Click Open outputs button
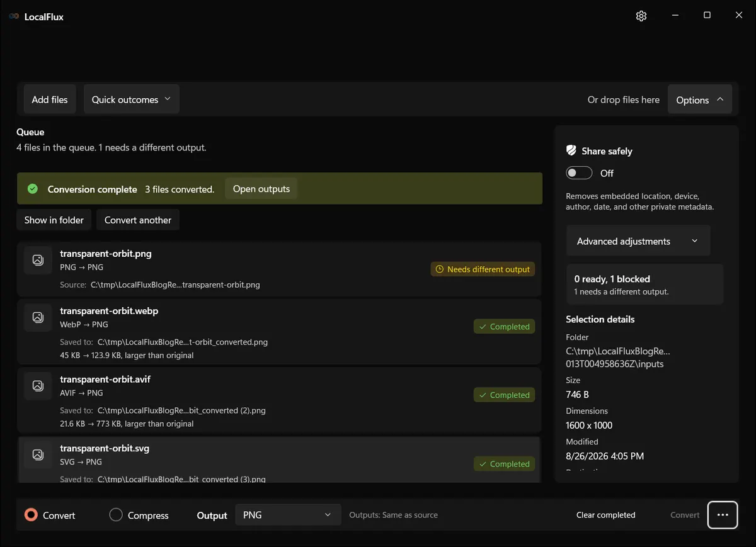756x547 pixels. tap(261, 189)
